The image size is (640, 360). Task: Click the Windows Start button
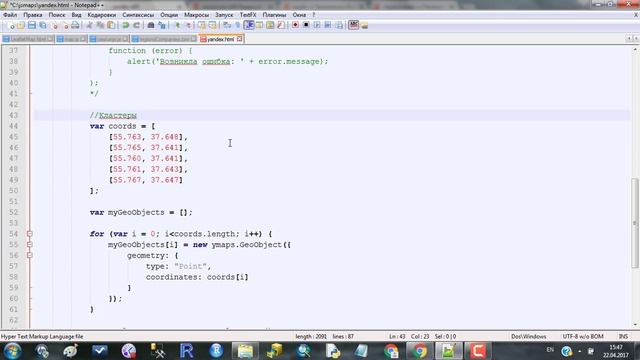point(12,351)
